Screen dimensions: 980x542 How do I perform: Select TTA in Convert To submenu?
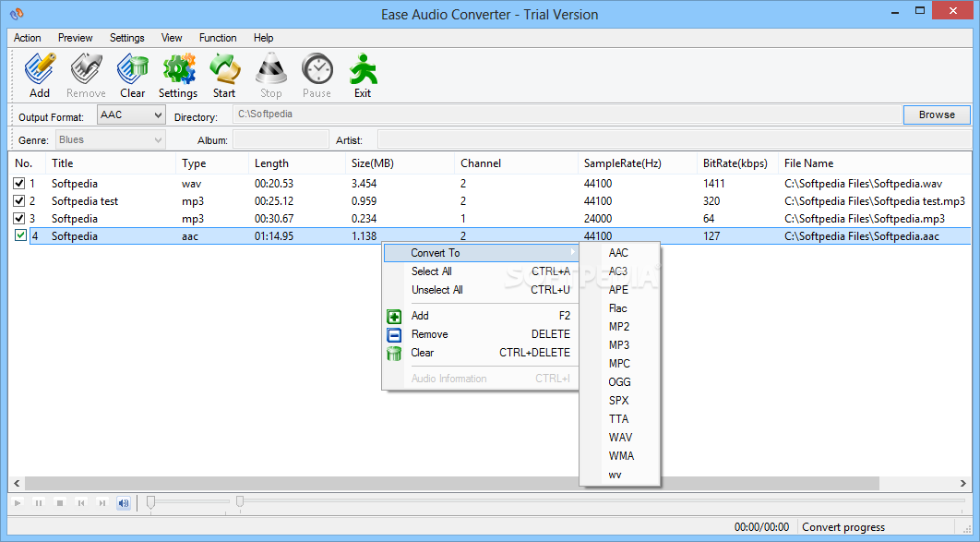tap(619, 419)
